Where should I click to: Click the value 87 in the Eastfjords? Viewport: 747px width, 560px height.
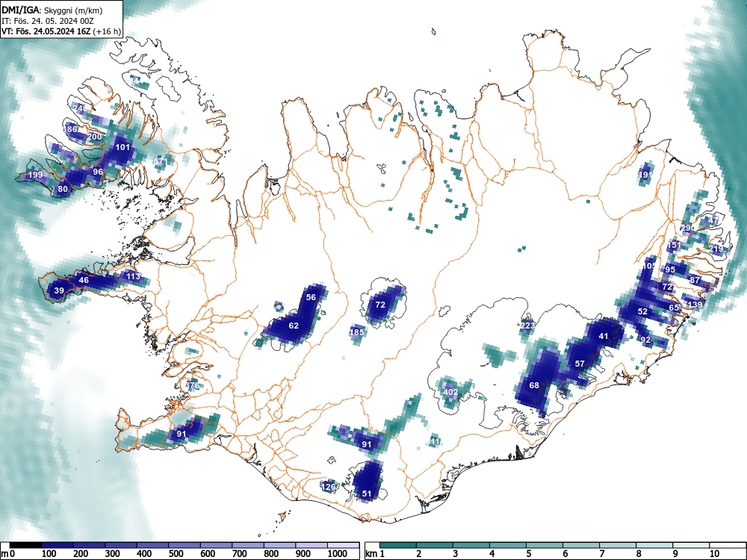tap(695, 280)
